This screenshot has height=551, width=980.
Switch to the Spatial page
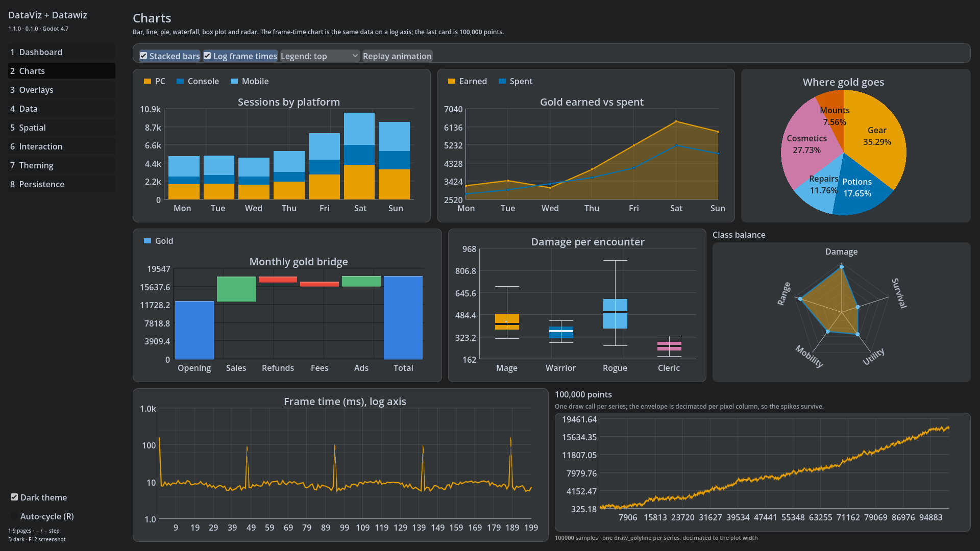pyautogui.click(x=62, y=128)
